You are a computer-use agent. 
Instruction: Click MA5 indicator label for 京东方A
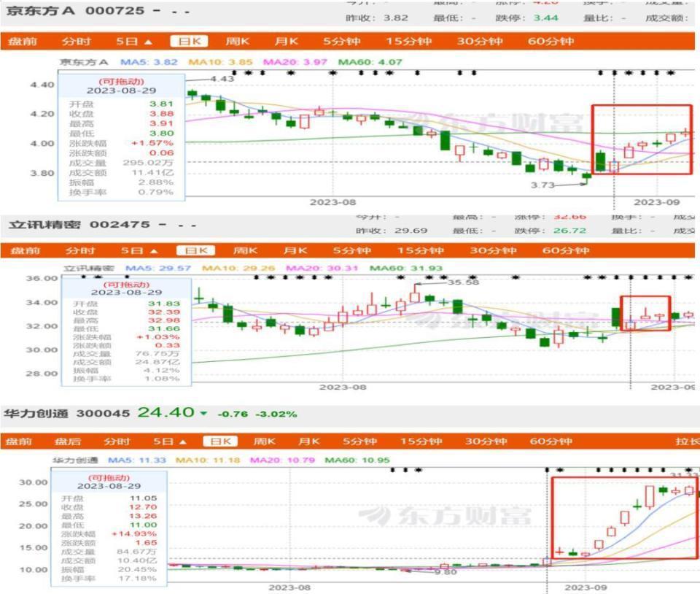pos(149,62)
